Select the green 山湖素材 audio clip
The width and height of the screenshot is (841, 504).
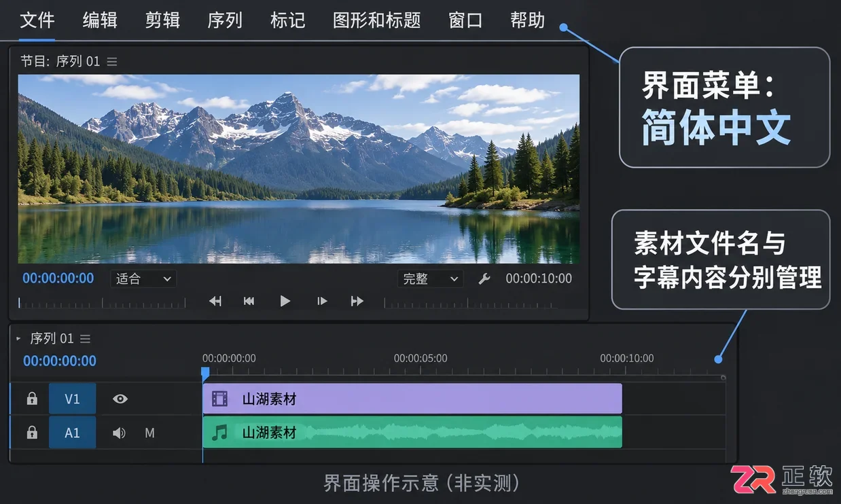click(412, 432)
